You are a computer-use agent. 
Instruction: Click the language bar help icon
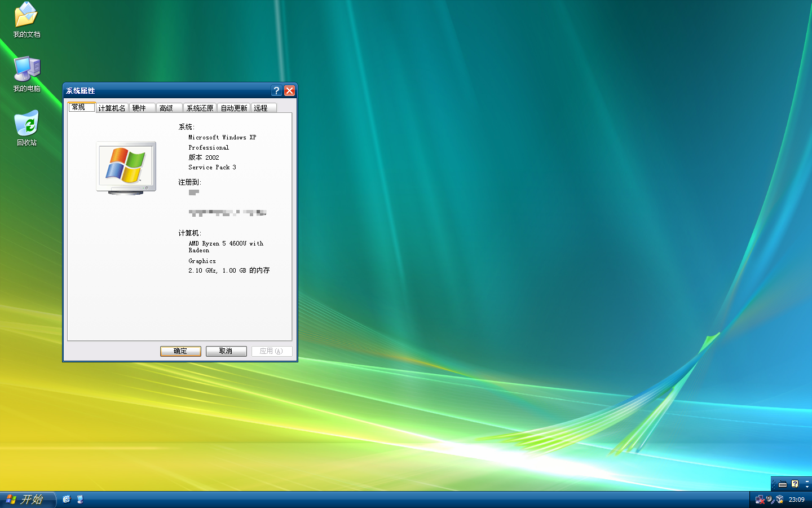tap(795, 484)
